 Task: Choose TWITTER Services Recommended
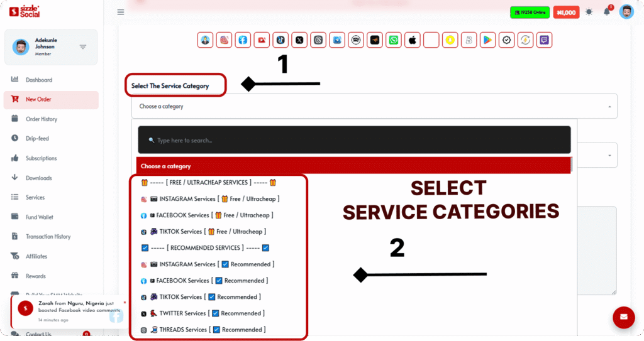click(203, 313)
